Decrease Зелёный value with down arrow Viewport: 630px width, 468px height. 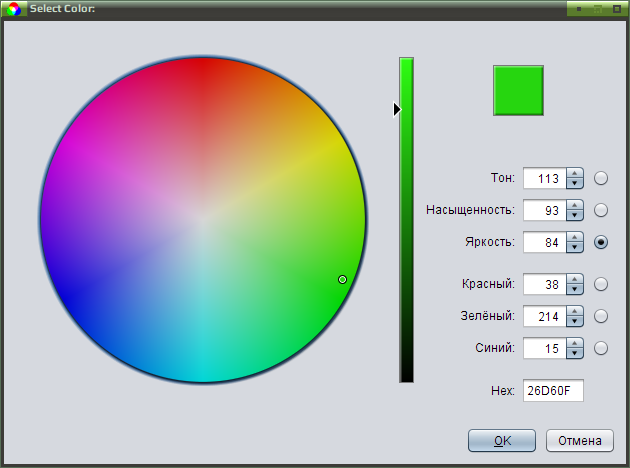click(x=575, y=321)
